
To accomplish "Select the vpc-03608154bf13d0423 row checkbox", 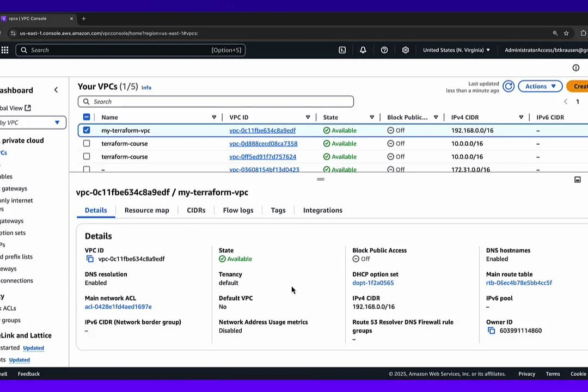I will pyautogui.click(x=87, y=169).
